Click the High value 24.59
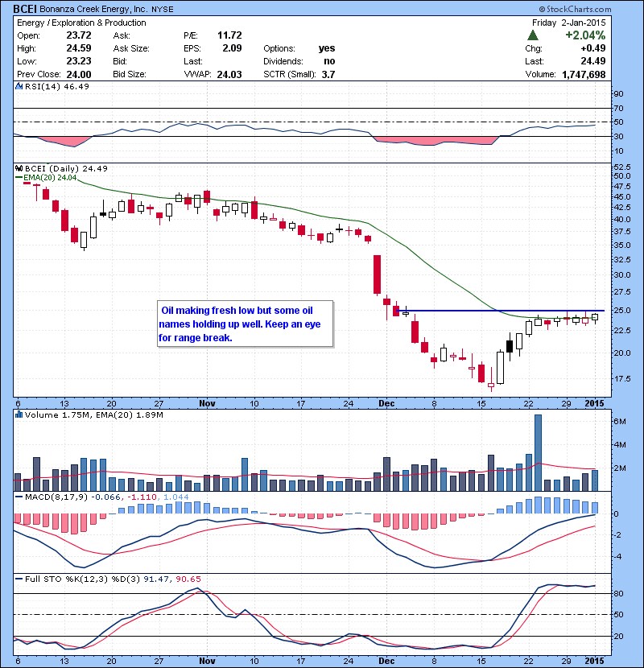Viewport: 644px width, 668px height. 79,48
